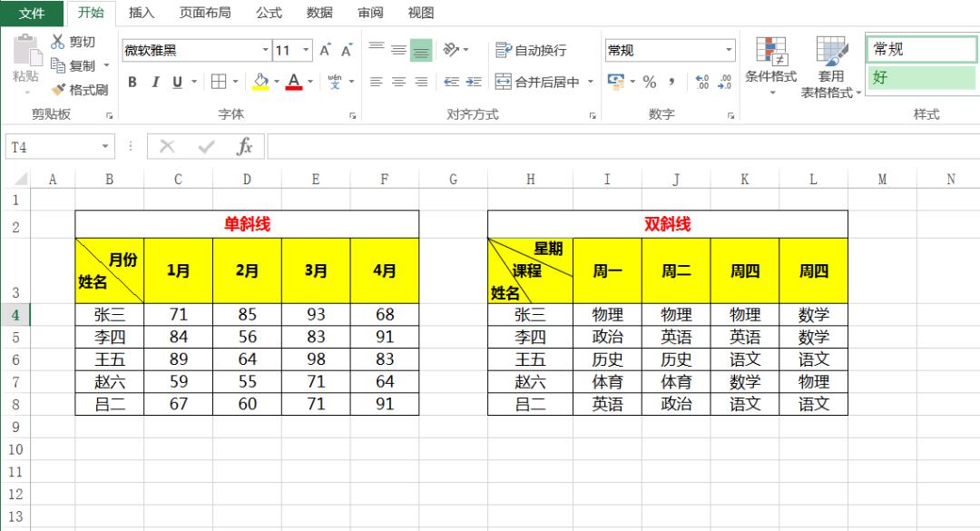The width and height of the screenshot is (980, 531).
Task: Toggle center alignment in 对齐方式 group
Action: (x=397, y=82)
